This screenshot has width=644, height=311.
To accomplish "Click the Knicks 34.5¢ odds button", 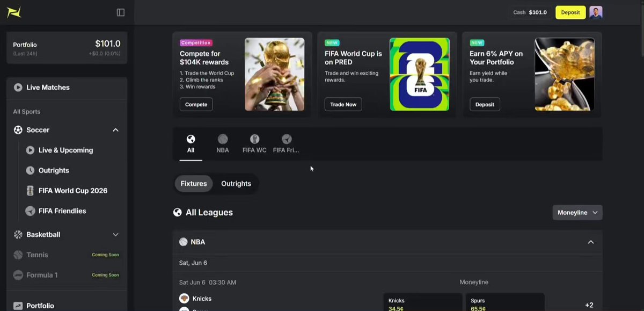I will [423, 302].
